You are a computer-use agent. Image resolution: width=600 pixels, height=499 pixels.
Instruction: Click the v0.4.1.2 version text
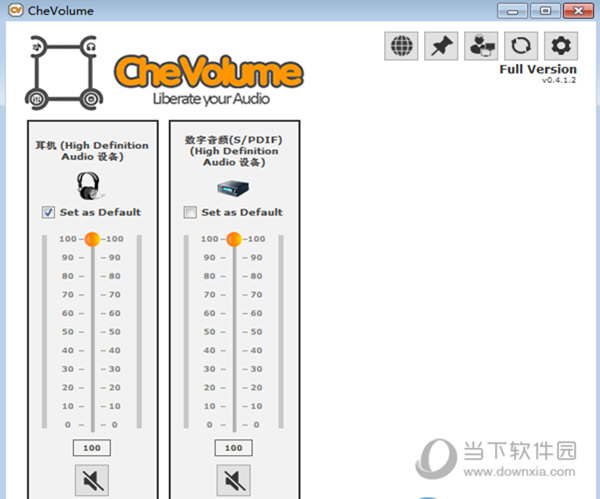559,80
